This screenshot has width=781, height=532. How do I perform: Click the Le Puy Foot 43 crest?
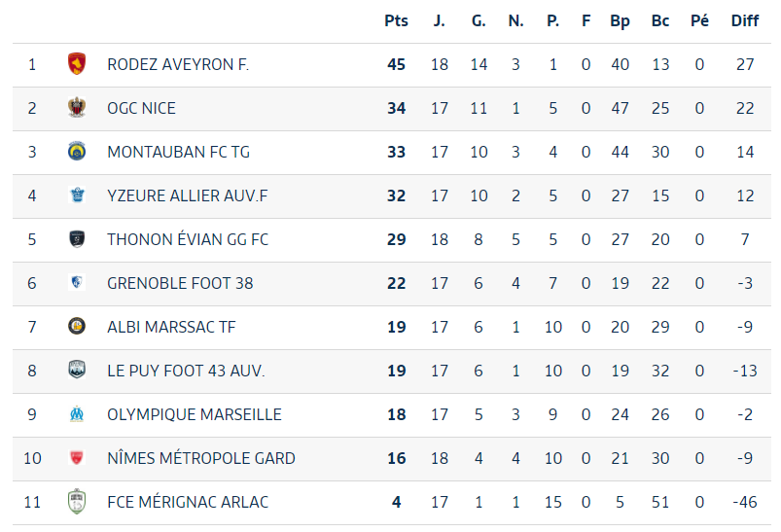[77, 371]
